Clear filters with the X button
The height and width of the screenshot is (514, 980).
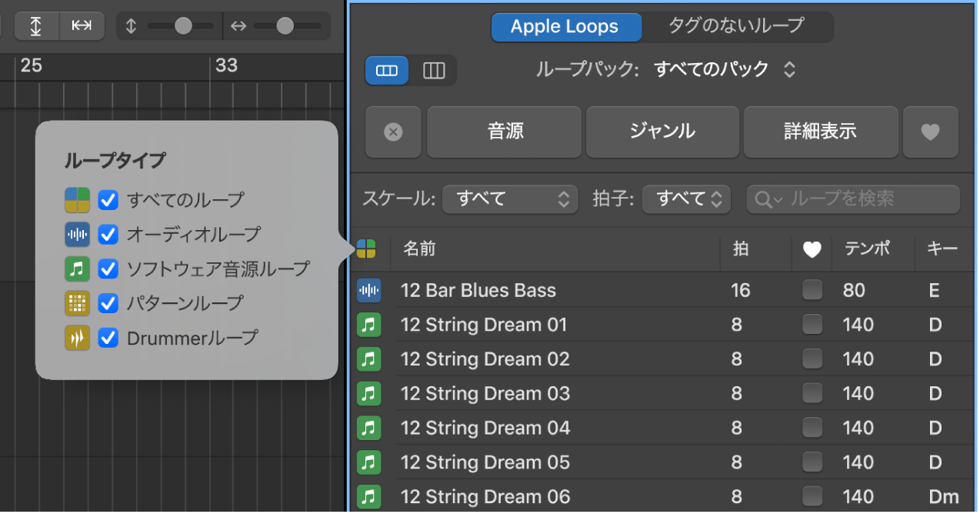(x=393, y=132)
